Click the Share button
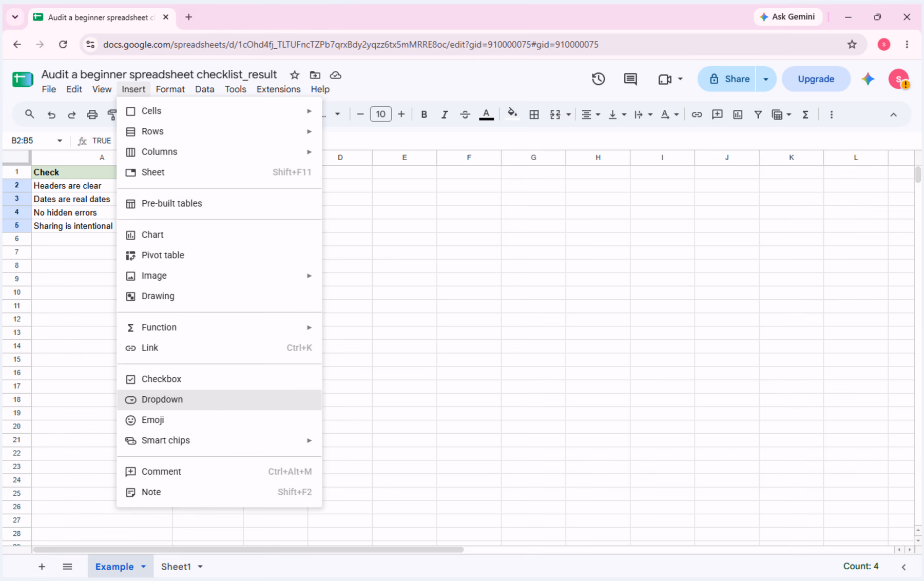This screenshot has height=581, width=924. click(727, 79)
